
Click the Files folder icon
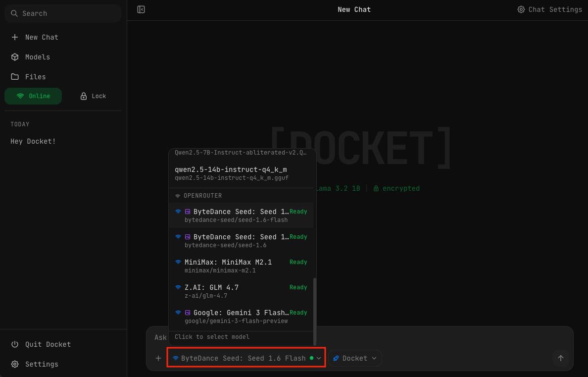[15, 77]
